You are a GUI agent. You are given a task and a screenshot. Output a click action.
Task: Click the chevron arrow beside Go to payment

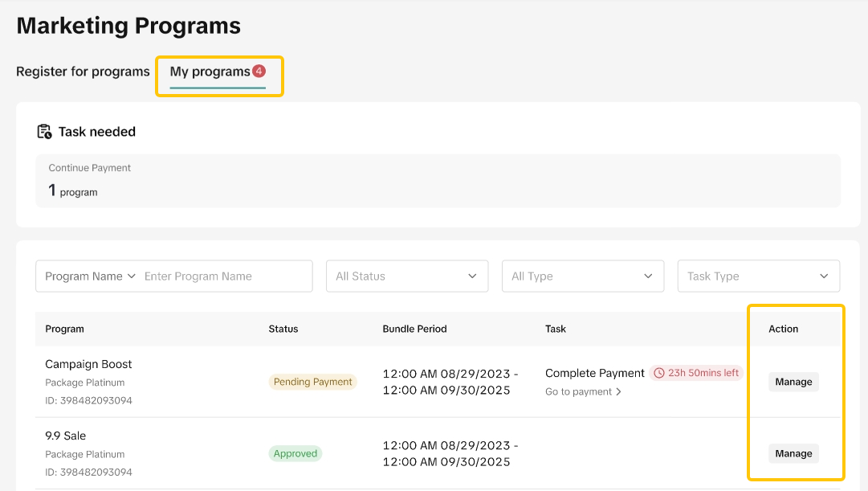coord(619,392)
